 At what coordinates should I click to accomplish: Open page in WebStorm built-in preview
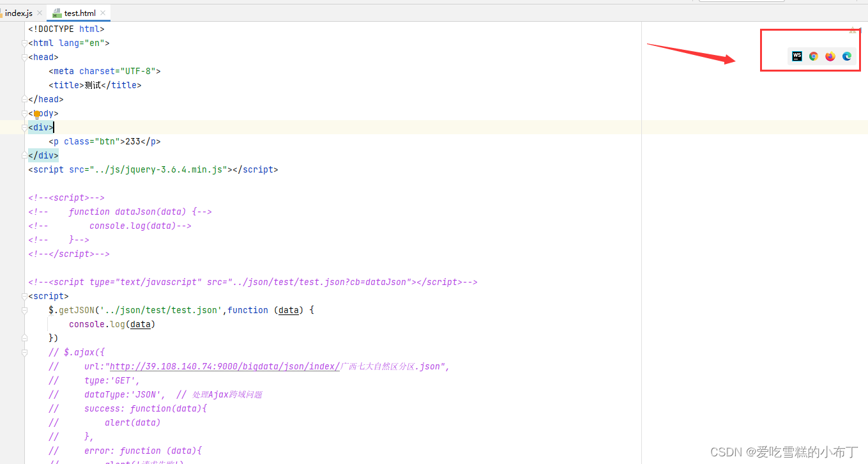tap(797, 56)
